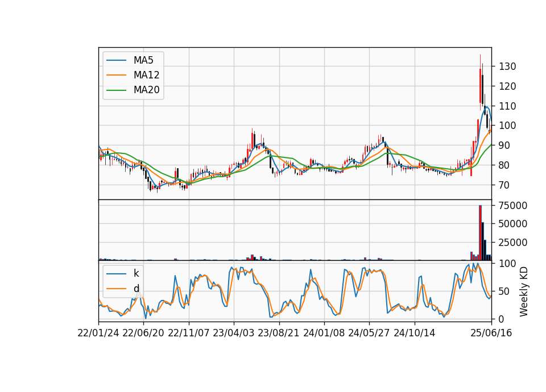
Task: Click the 23/08/21 date label
Action: pos(279,333)
